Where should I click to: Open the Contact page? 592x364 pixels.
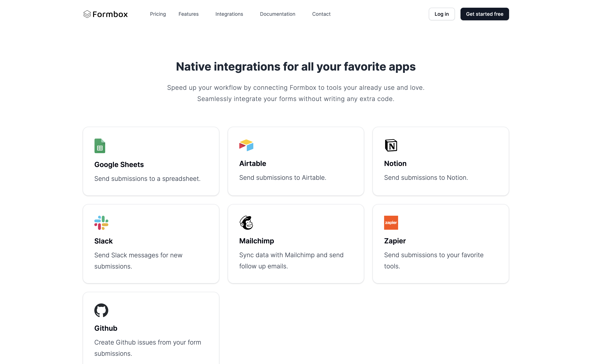321,14
